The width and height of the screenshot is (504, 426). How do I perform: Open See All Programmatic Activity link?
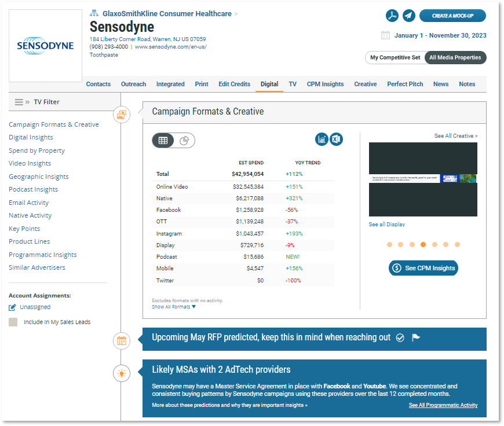click(443, 405)
